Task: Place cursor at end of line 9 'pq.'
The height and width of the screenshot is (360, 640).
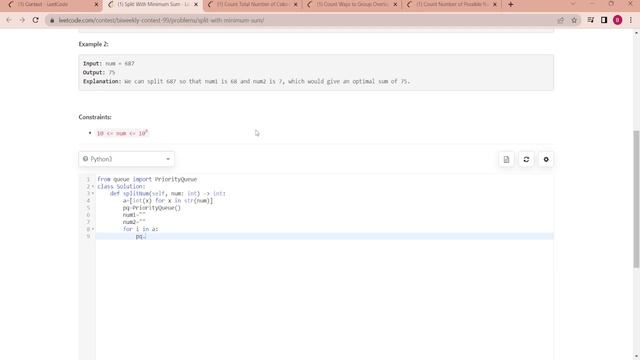Action: (146, 236)
